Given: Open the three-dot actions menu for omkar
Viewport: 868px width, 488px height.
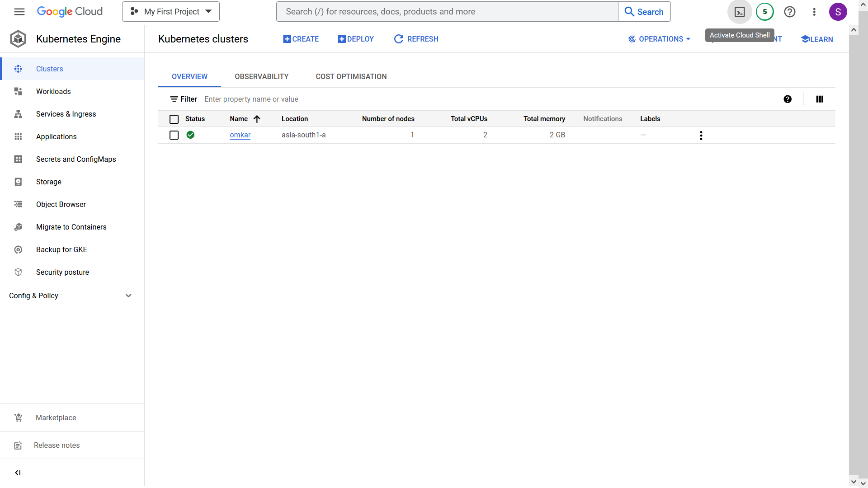Looking at the screenshot, I should (701, 135).
